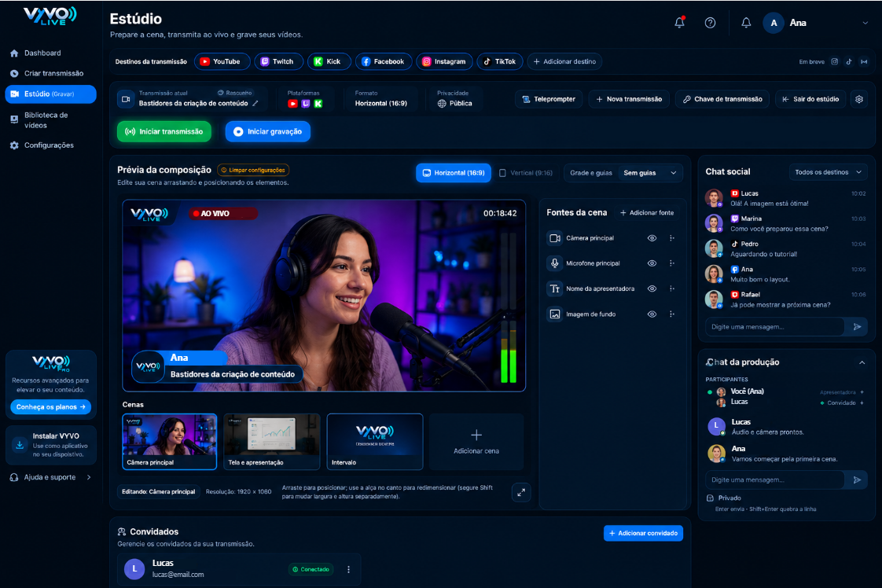882x588 pixels.
Task: Click the Câmera principal camera icon
Action: click(x=555, y=238)
